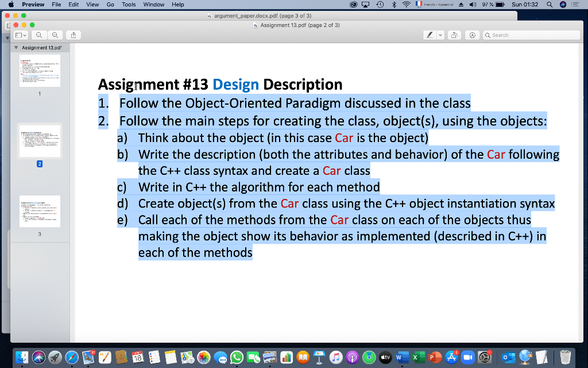Zoom in on the PDF

[x=55, y=35]
